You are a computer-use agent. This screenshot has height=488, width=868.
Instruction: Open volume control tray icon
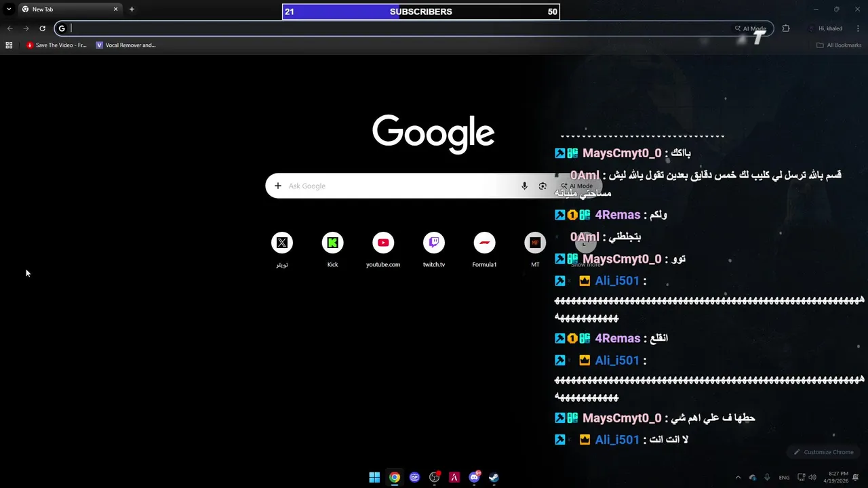(x=812, y=477)
